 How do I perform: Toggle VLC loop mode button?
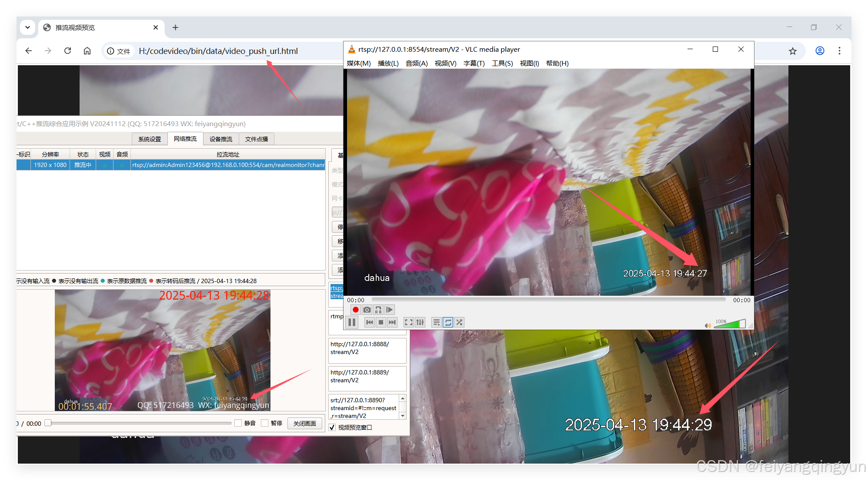[448, 322]
